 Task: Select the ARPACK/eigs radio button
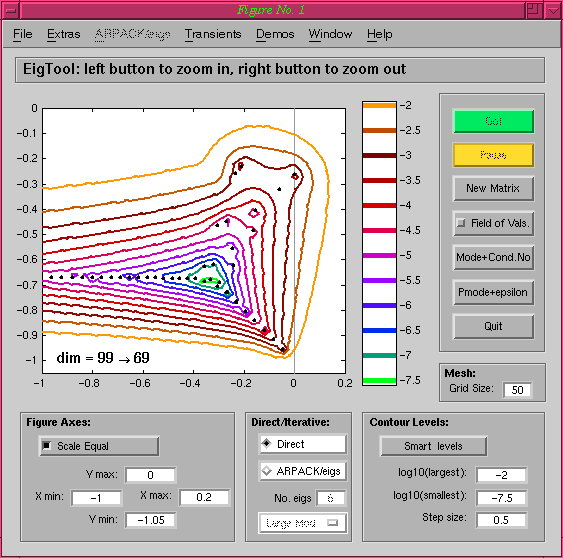pyautogui.click(x=266, y=470)
